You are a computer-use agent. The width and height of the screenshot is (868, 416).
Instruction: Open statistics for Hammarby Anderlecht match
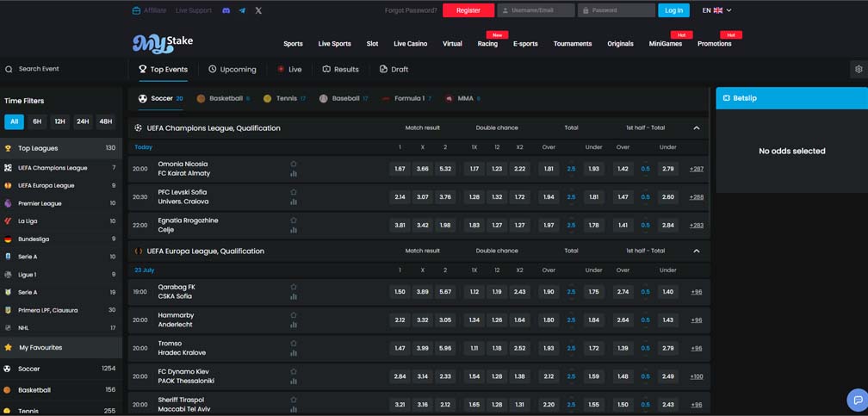click(x=294, y=325)
